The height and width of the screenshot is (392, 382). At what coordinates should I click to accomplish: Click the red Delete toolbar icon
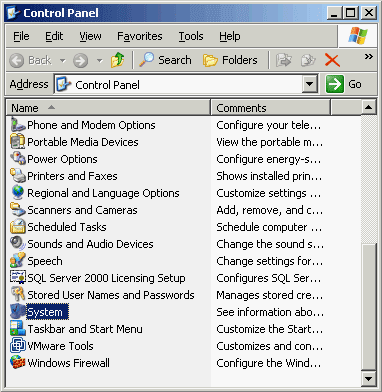(x=332, y=60)
